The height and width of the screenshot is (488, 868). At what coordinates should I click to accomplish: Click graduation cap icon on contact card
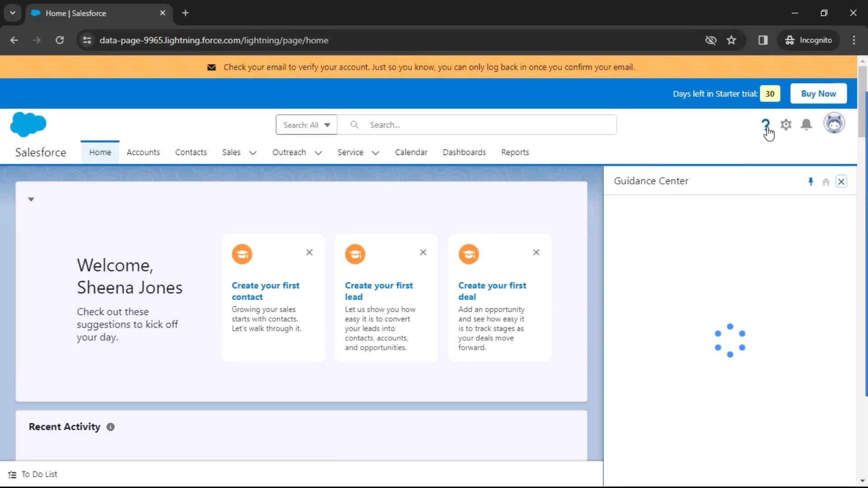point(242,254)
